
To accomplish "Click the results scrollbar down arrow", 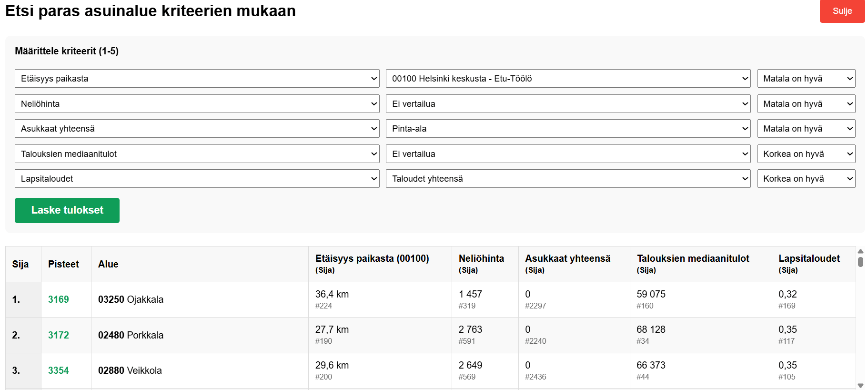I will pyautogui.click(x=860, y=386).
